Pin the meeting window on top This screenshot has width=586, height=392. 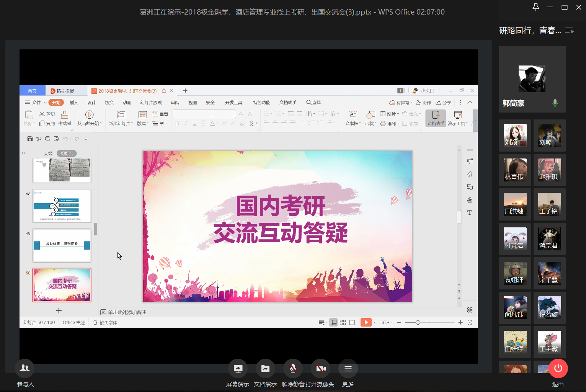point(536,7)
